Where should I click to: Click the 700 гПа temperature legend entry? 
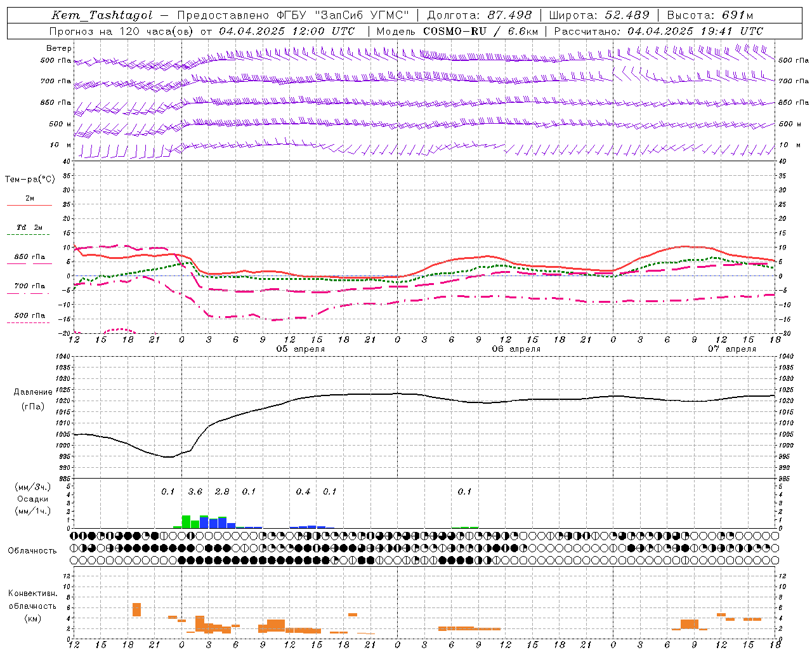pyautogui.click(x=29, y=286)
